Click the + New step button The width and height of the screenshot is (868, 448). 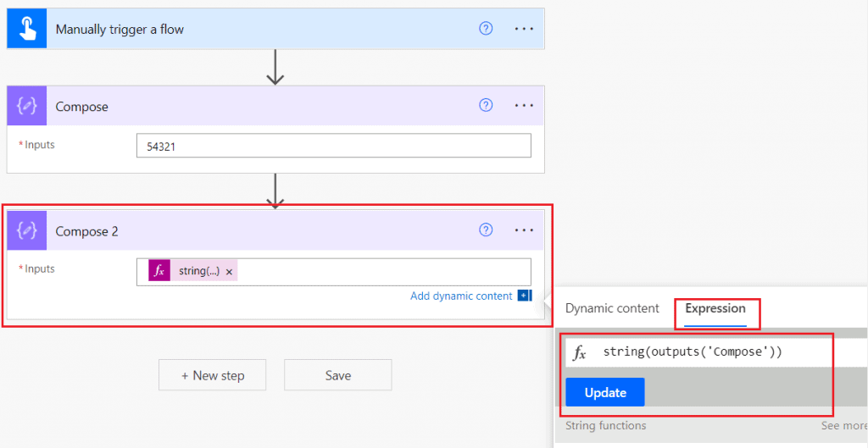pyautogui.click(x=213, y=375)
